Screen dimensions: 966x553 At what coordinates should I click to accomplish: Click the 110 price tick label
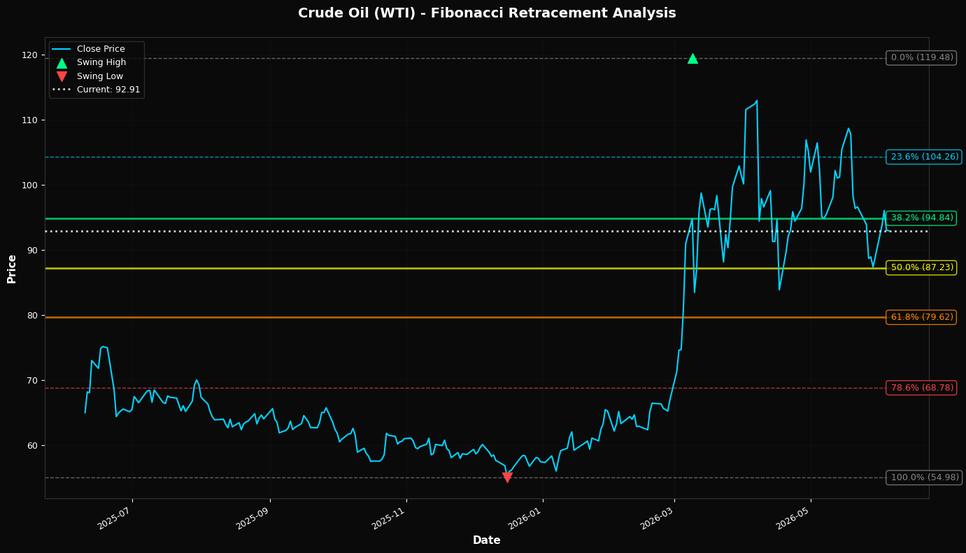(x=30, y=120)
